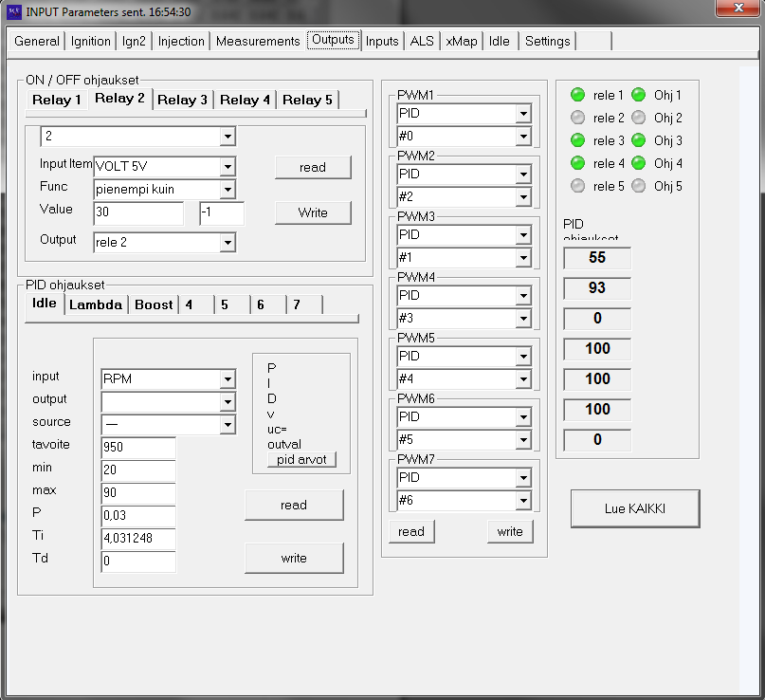The image size is (765, 700).
Task: Click the grey rele 2 status indicator
Action: (x=577, y=118)
